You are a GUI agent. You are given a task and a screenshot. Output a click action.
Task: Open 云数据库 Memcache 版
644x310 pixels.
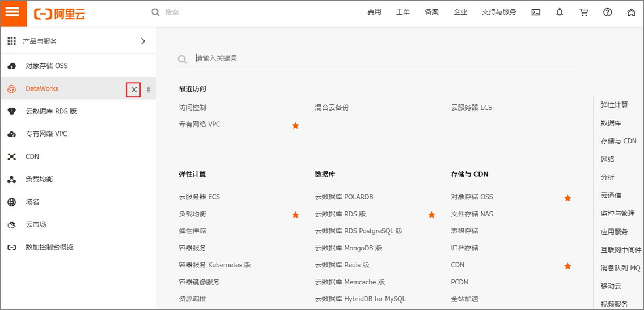[x=350, y=282]
